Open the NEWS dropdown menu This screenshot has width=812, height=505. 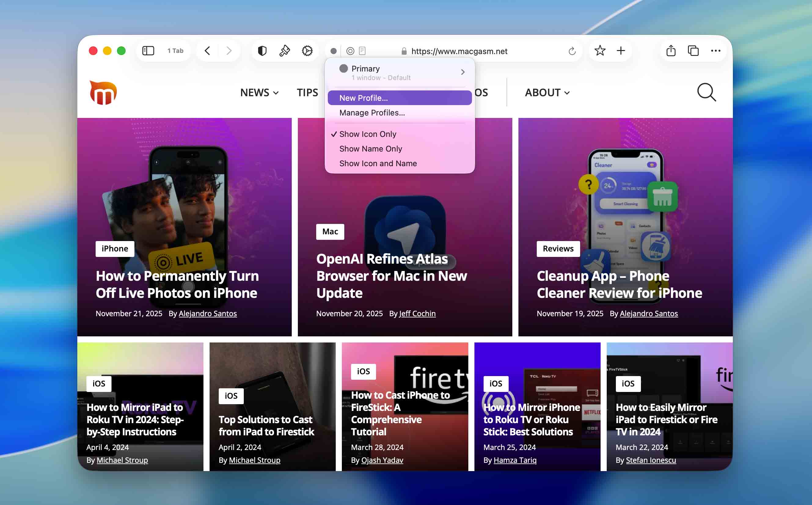coord(259,93)
